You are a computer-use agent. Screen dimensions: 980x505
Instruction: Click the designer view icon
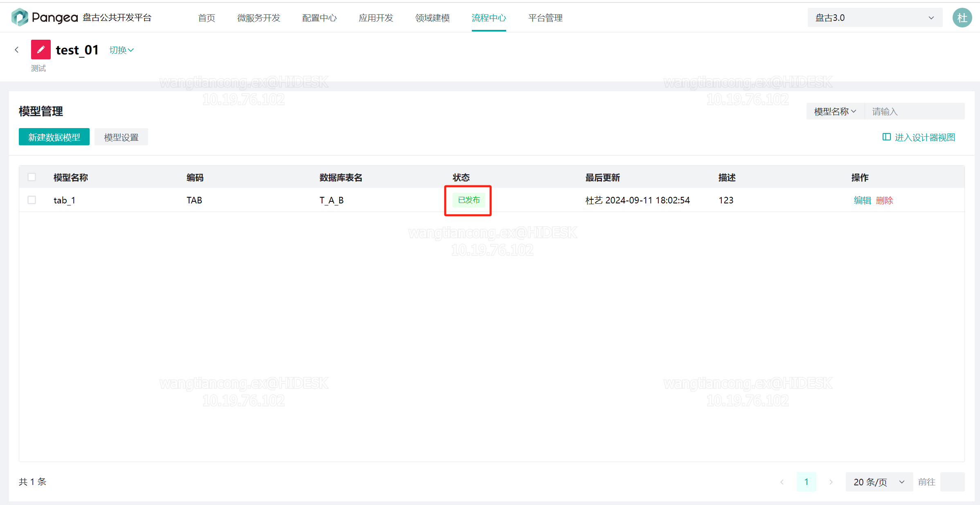[x=886, y=137]
